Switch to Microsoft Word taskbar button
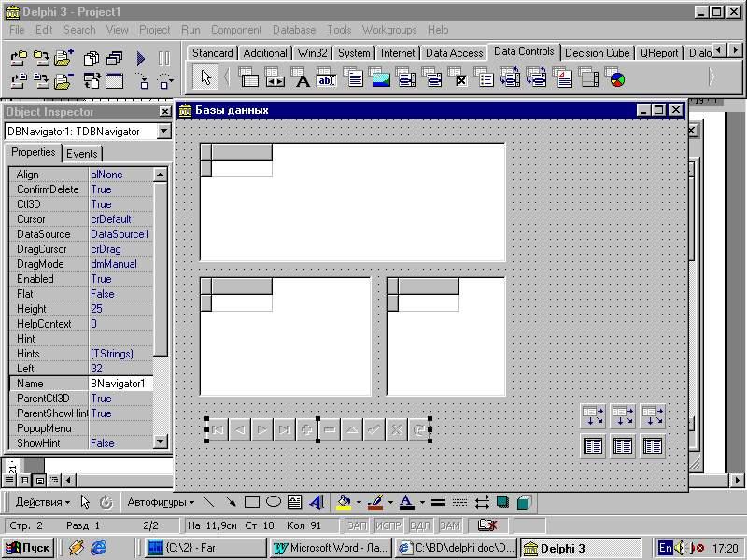 pos(331,548)
